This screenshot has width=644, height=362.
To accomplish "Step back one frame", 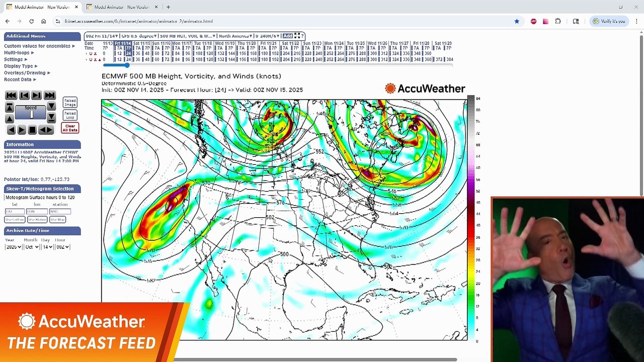I will pos(24,95).
